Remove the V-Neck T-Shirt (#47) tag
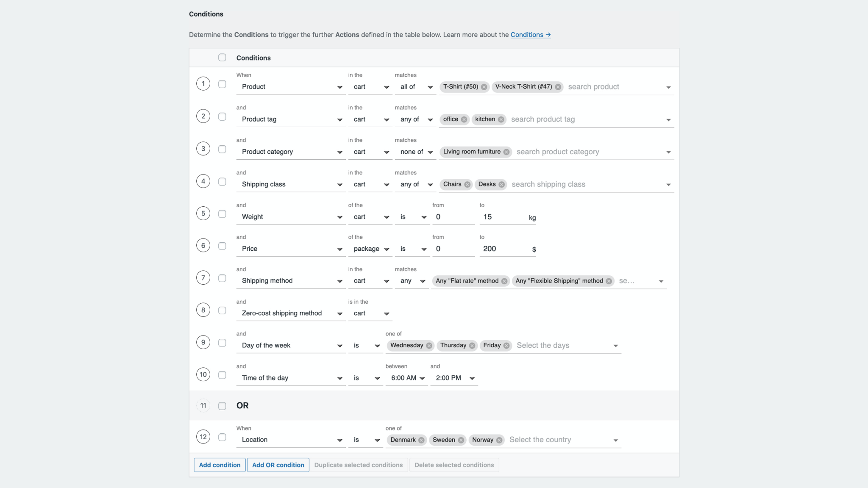Image resolution: width=868 pixels, height=488 pixels. pos(558,86)
